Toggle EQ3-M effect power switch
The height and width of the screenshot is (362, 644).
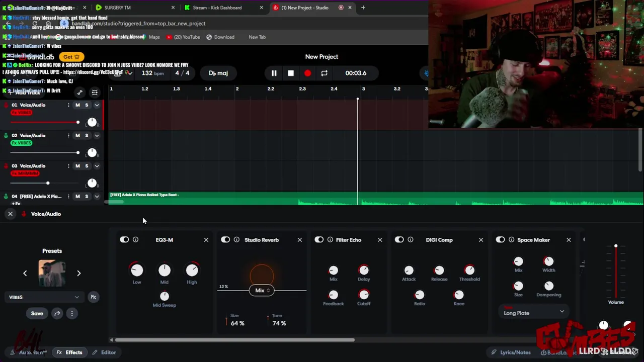[x=124, y=240]
